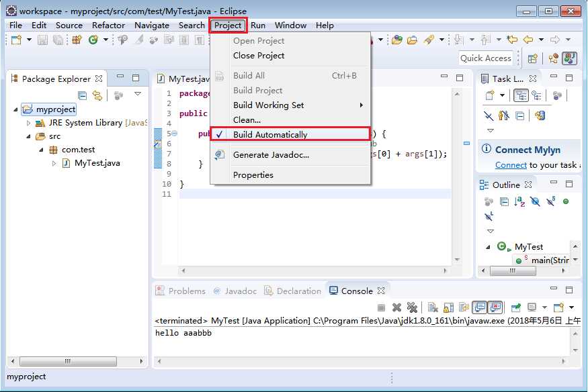This screenshot has width=588, height=392.
Task: Click the Outline horizontal scrollbar thumb
Action: click(513, 271)
